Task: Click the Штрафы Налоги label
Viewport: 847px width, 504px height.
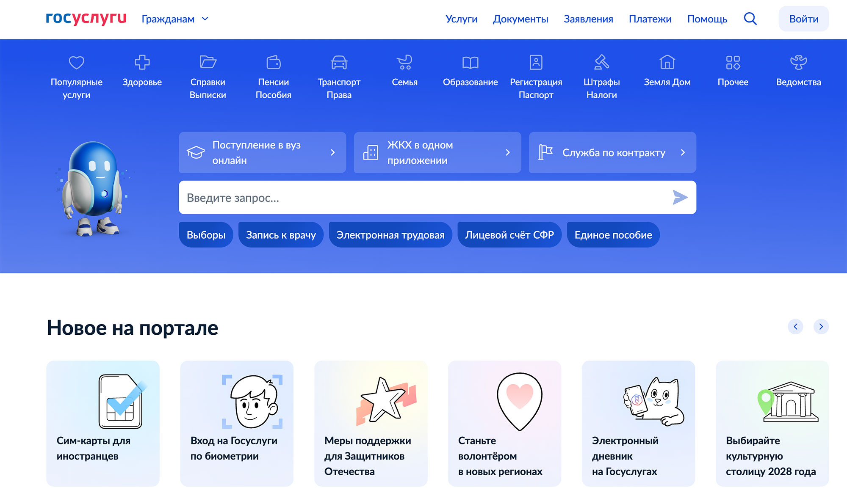Action: tap(602, 88)
